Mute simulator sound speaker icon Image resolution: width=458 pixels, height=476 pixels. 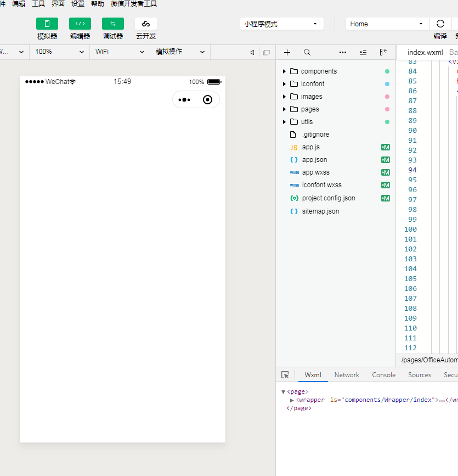click(252, 52)
